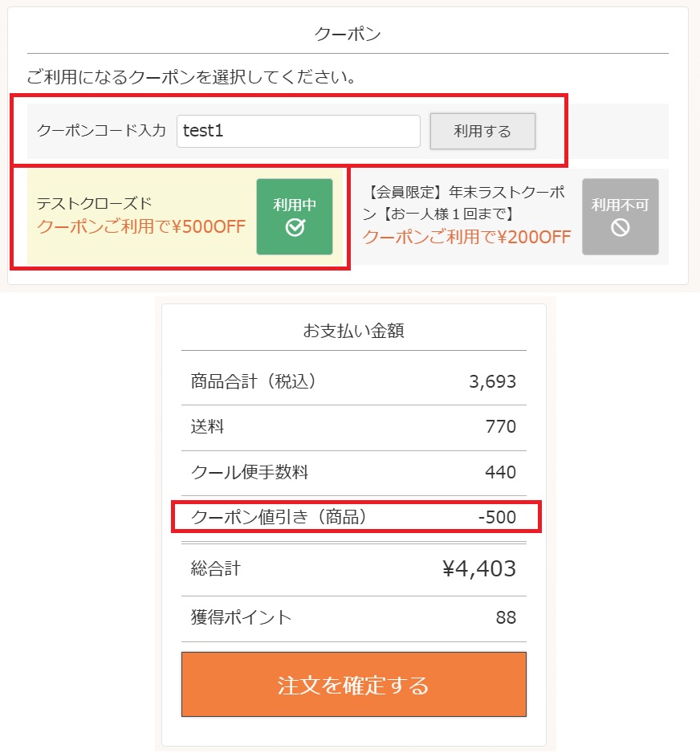Click the 送料 770 line item

point(353,426)
